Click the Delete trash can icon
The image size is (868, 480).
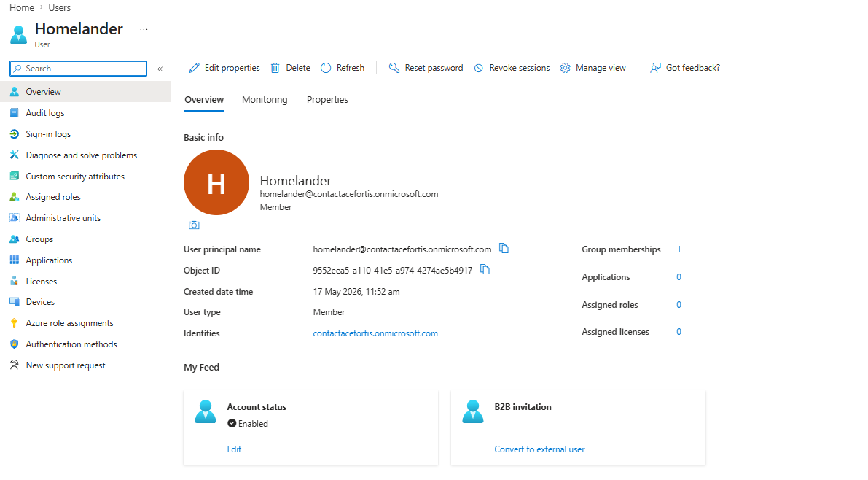tap(275, 68)
